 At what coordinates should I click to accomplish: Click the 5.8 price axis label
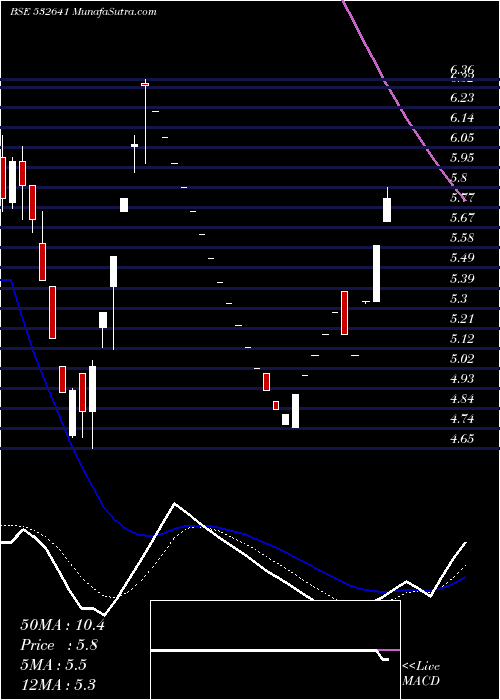459,178
